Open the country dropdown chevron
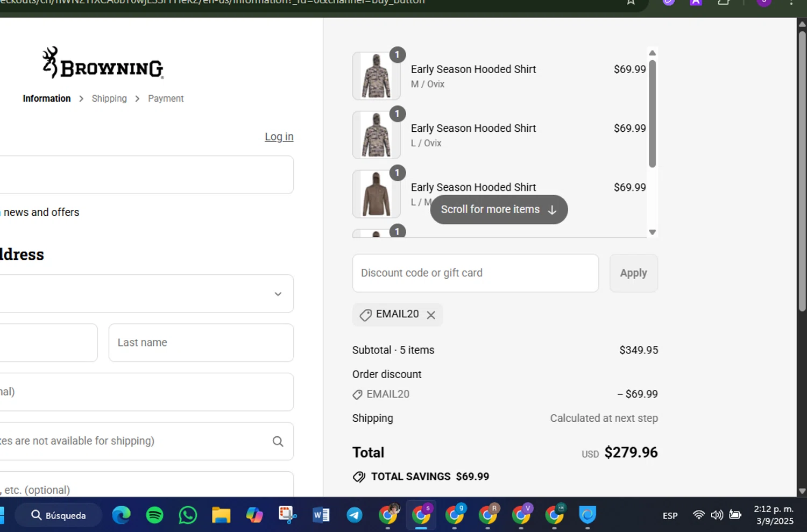The image size is (807, 532). coord(278,294)
